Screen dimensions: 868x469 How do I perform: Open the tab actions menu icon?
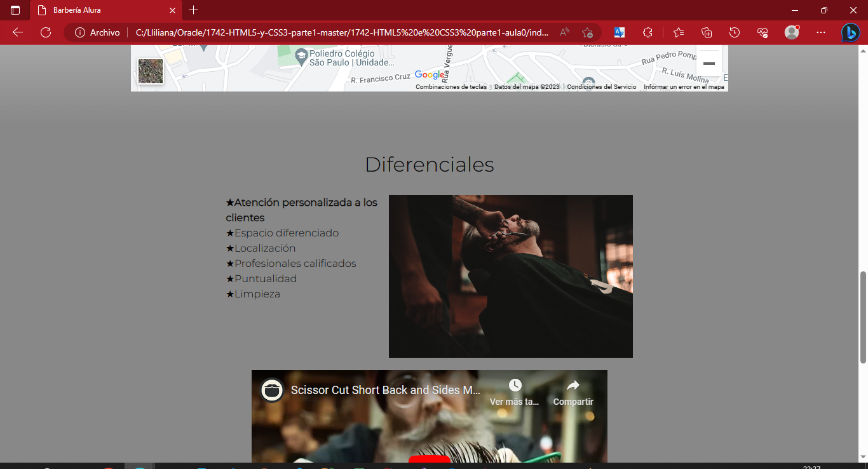[15, 10]
